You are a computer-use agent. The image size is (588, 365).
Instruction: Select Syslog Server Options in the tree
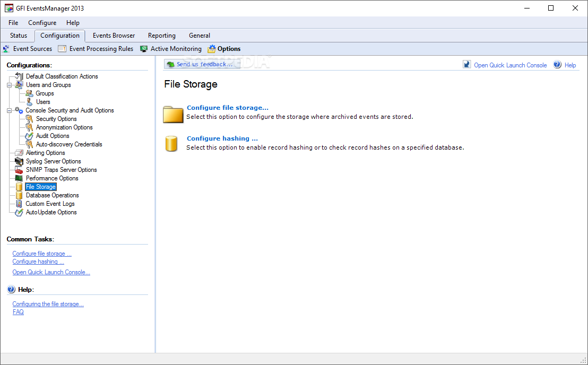pyautogui.click(x=53, y=161)
